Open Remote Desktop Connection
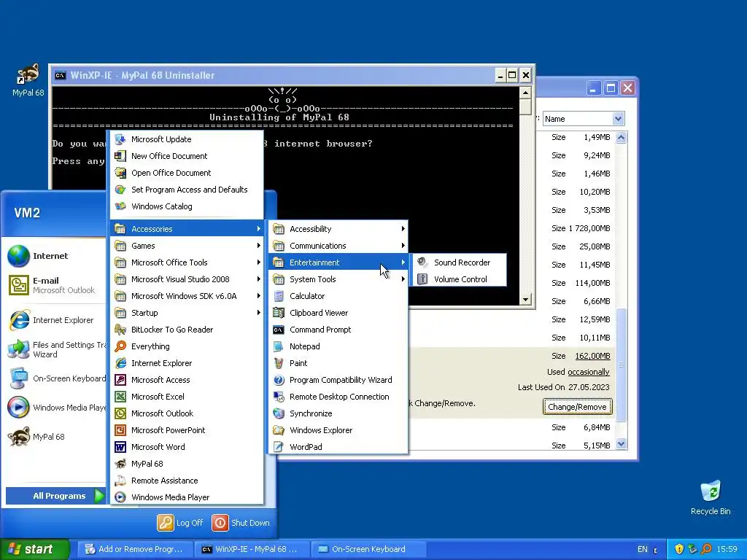Screen dimensions: 747x560 pos(338,396)
